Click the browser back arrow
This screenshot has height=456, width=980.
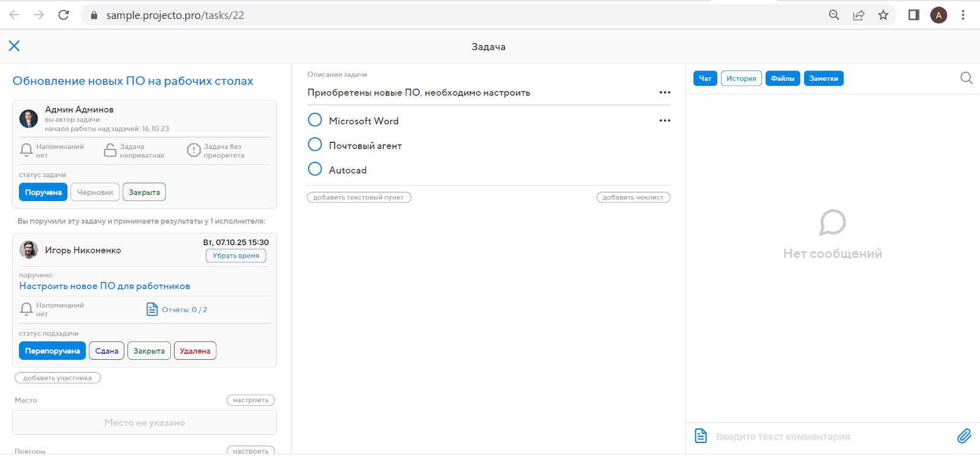click(15, 15)
